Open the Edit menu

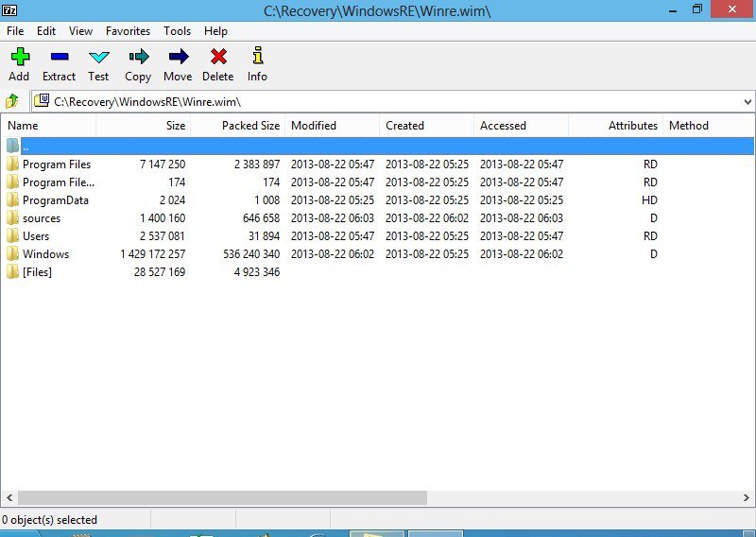point(46,31)
